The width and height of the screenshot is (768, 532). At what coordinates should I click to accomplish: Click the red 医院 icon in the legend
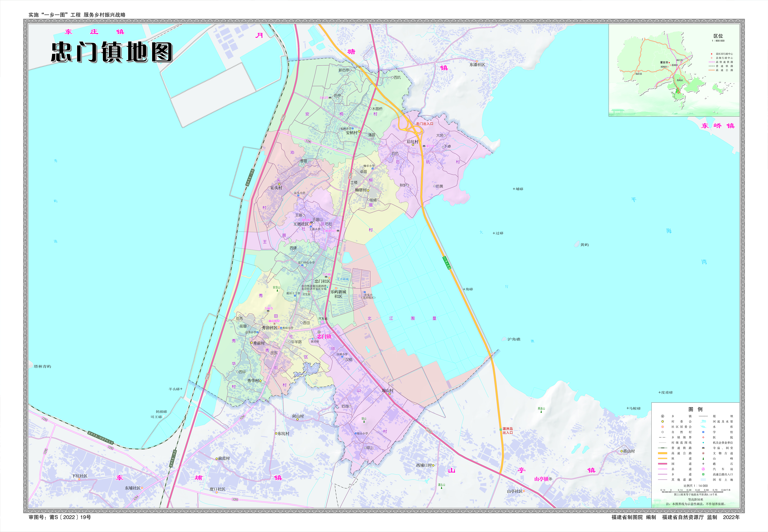pyautogui.click(x=703, y=437)
